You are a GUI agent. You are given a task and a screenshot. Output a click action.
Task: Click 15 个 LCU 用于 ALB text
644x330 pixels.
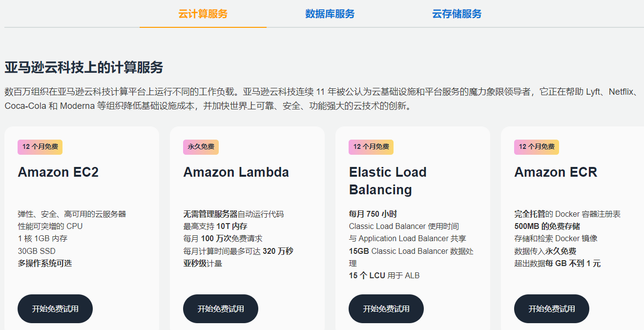coord(384,276)
